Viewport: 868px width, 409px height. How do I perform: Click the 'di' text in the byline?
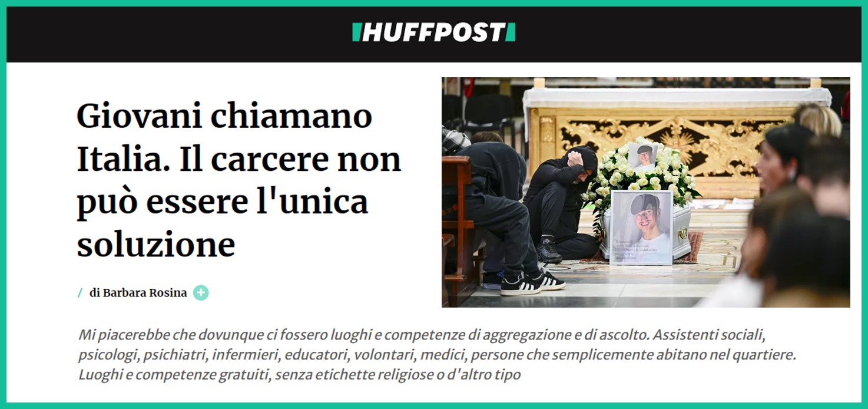[94, 293]
